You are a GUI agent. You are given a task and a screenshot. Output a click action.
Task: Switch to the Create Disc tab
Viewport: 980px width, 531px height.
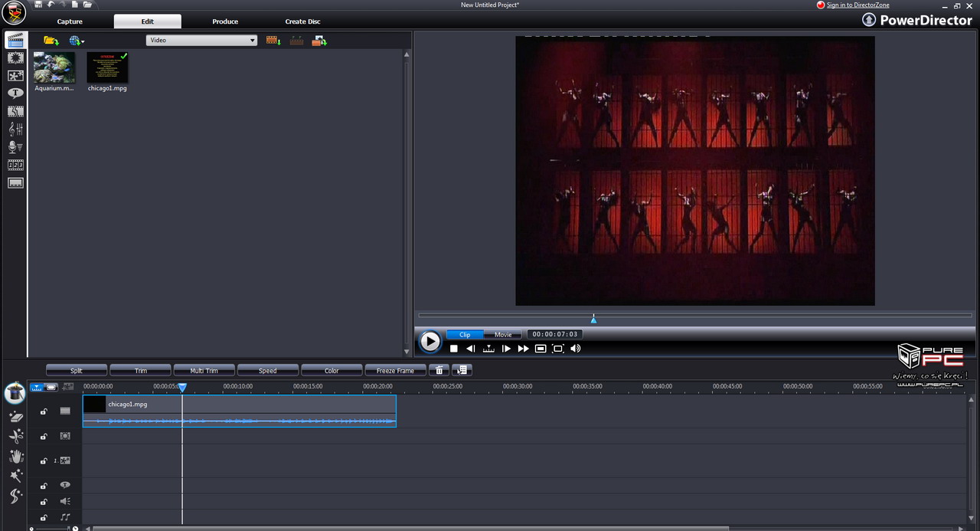303,21
